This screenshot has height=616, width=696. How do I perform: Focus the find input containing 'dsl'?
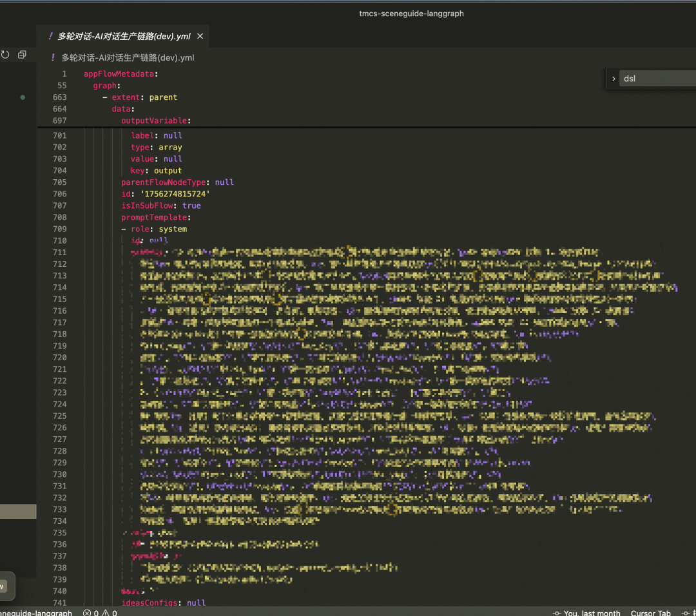click(x=658, y=79)
